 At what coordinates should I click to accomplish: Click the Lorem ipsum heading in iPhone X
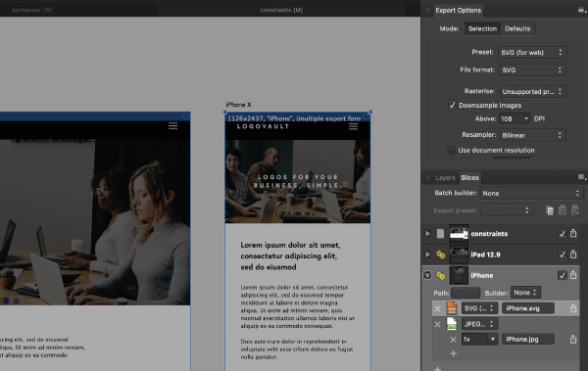[x=291, y=255]
